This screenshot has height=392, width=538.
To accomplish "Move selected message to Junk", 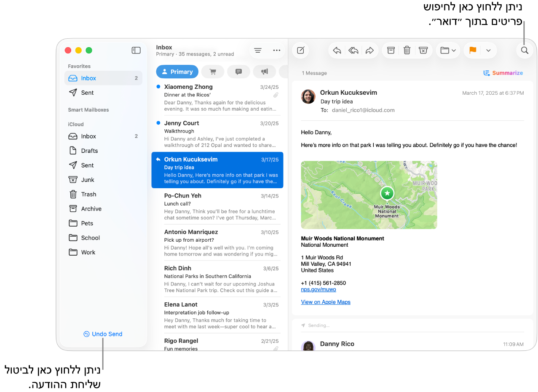I will click(423, 50).
